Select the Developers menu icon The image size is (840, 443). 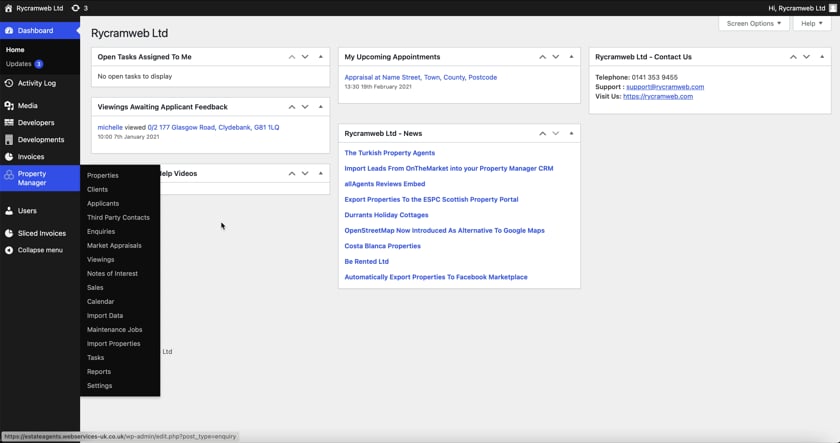tap(9, 123)
